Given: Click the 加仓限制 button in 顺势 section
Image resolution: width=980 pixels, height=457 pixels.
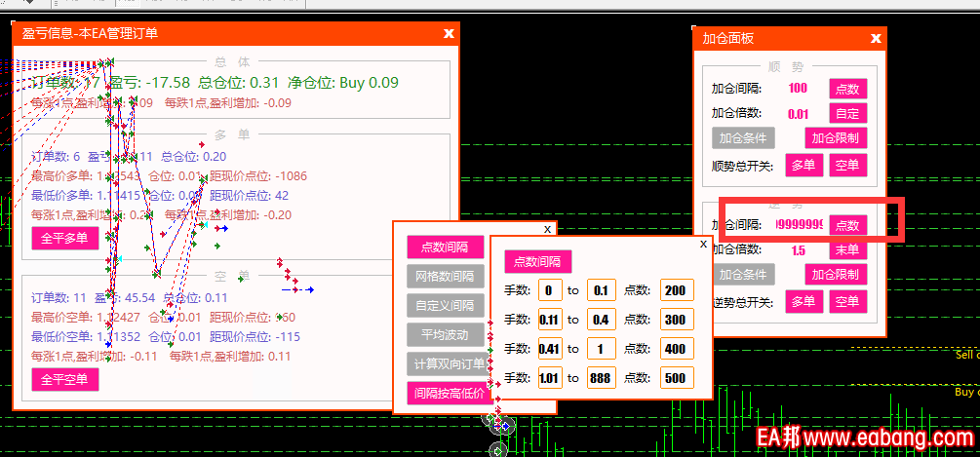Looking at the screenshot, I should tap(836, 137).
